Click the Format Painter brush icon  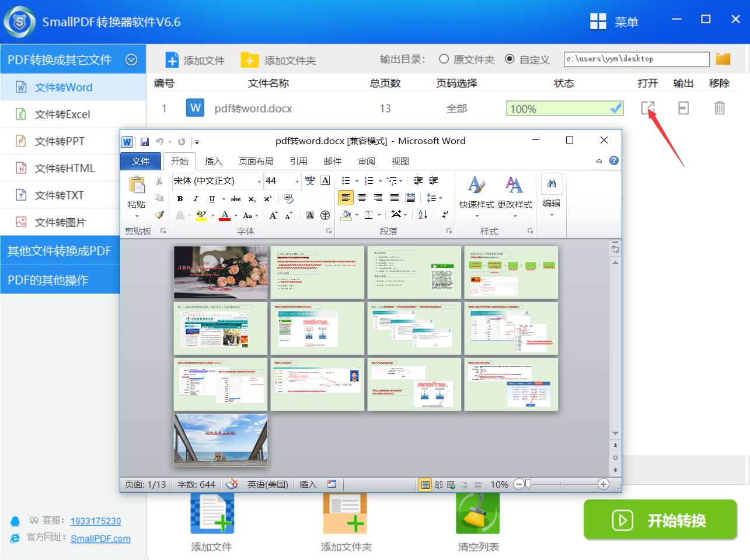click(159, 215)
